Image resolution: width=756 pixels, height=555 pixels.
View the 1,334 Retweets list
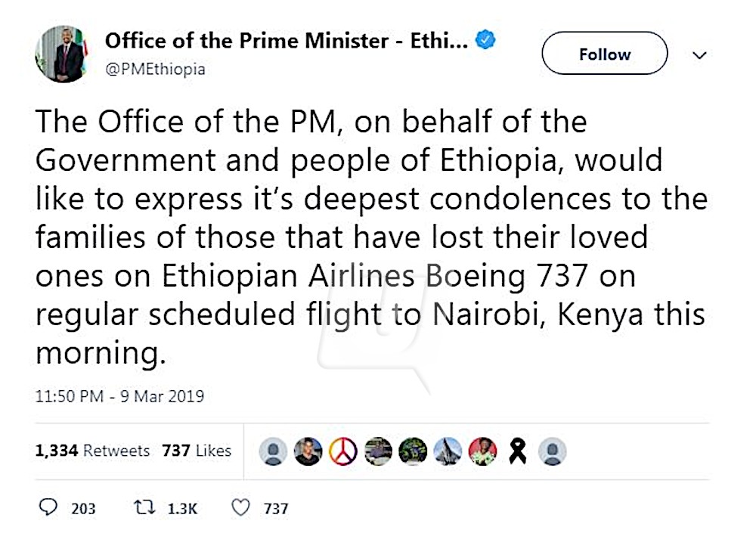[x=92, y=451]
